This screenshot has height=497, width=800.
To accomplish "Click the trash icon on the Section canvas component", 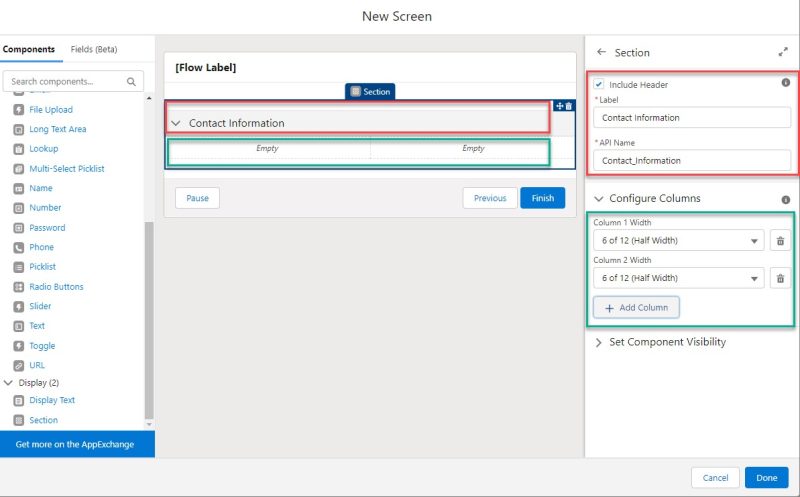I will tap(569, 106).
